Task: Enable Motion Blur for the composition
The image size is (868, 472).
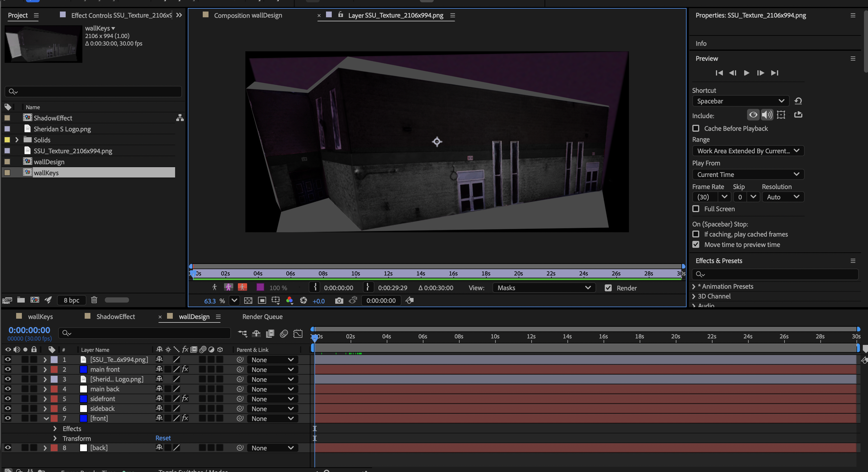Action: click(284, 333)
